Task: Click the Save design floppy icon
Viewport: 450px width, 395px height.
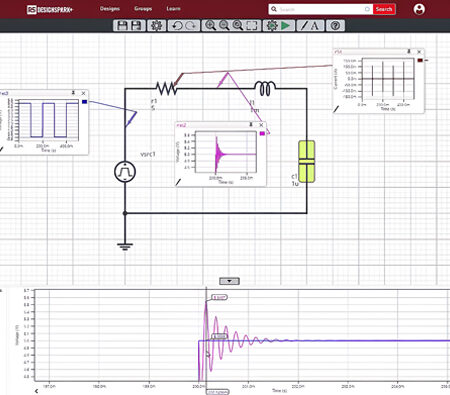Action: [x=122, y=26]
